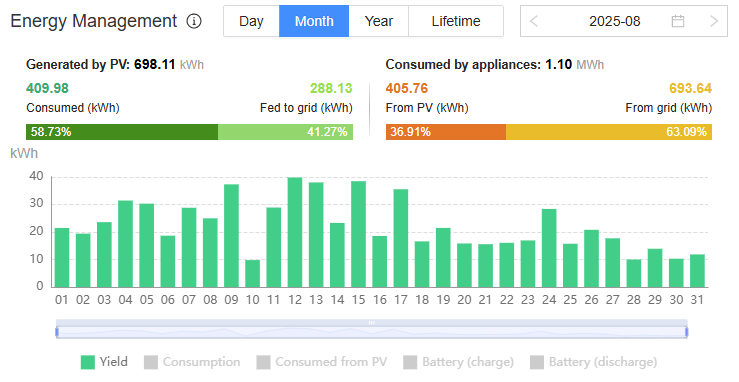This screenshot has height=382, width=739.
Task: Enable the Consumption legend series
Action: pyautogui.click(x=192, y=362)
